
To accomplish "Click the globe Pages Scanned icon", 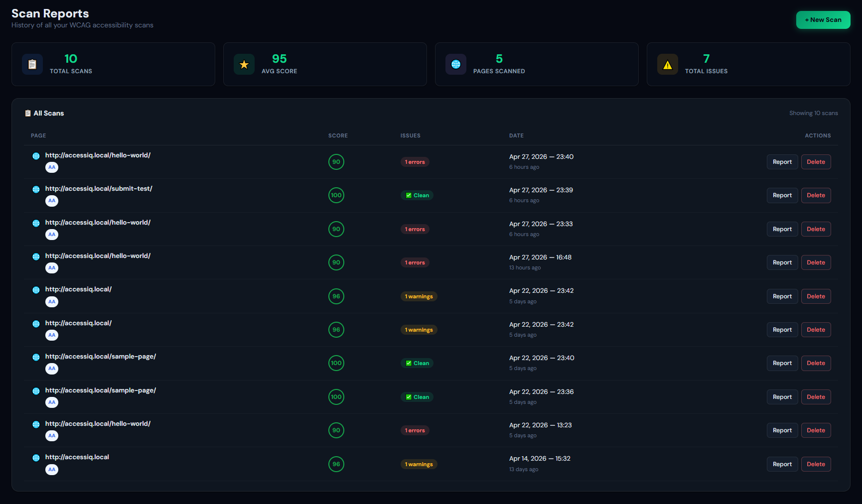I will (456, 64).
